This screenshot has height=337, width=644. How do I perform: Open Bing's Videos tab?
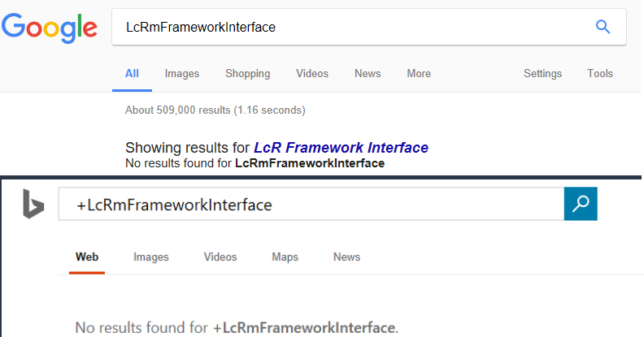point(220,257)
